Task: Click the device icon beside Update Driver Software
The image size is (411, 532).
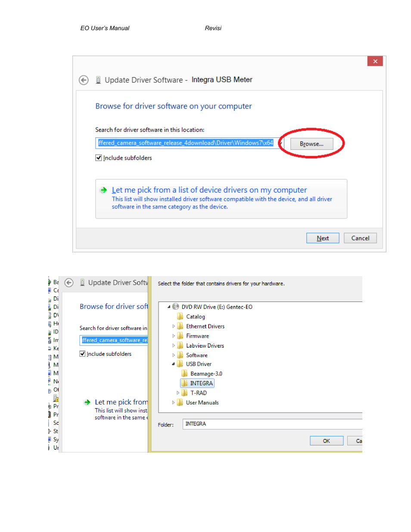Action: 98,80
